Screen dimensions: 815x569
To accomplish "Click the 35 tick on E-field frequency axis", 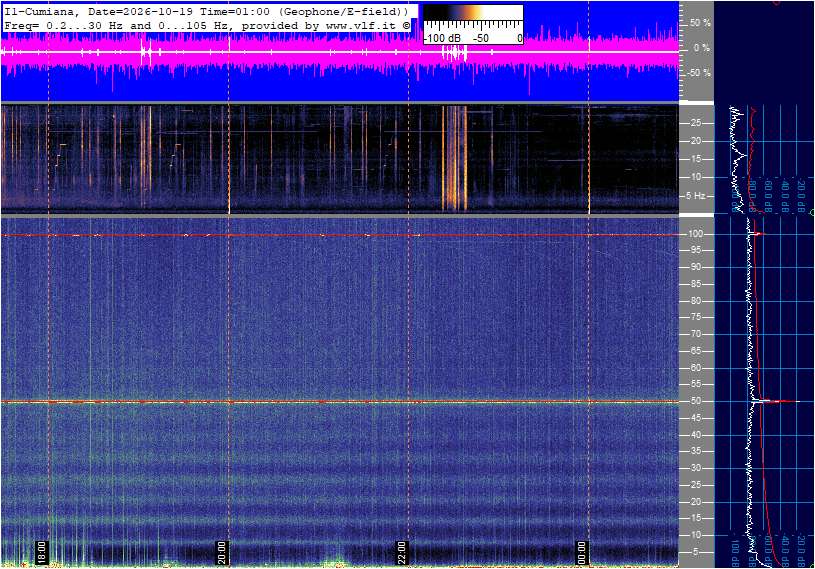I will point(695,452).
